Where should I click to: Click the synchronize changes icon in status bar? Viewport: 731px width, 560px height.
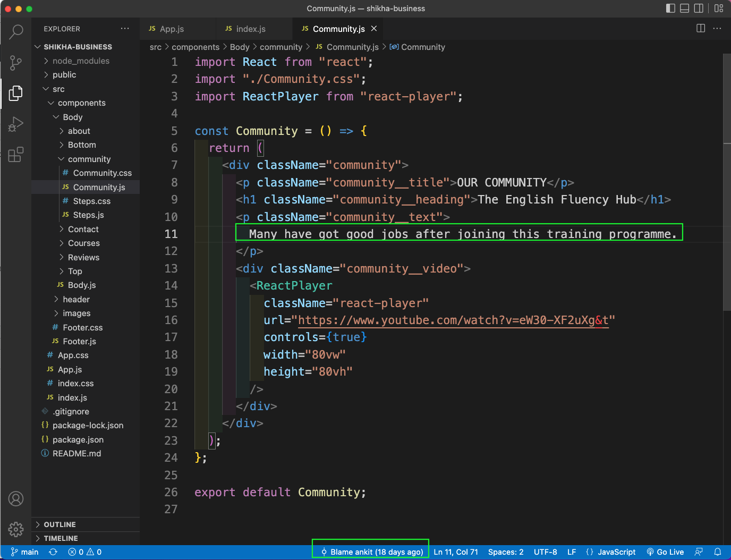click(x=53, y=552)
